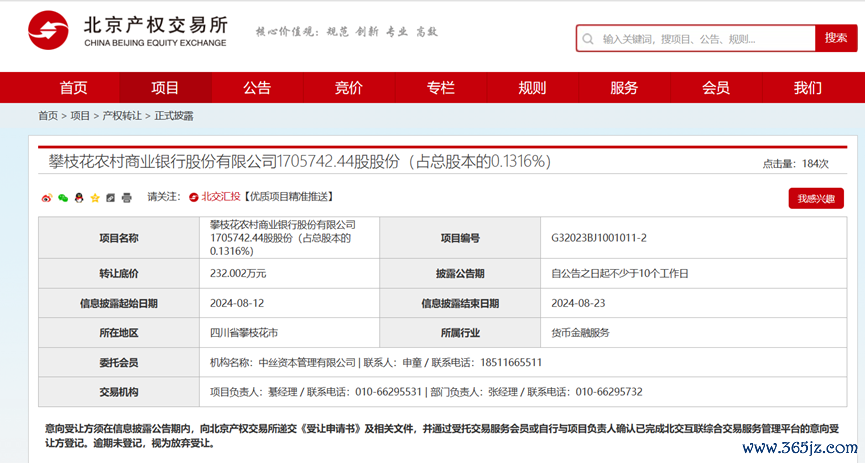Go to 首页 in breadcrumb

click(x=48, y=116)
